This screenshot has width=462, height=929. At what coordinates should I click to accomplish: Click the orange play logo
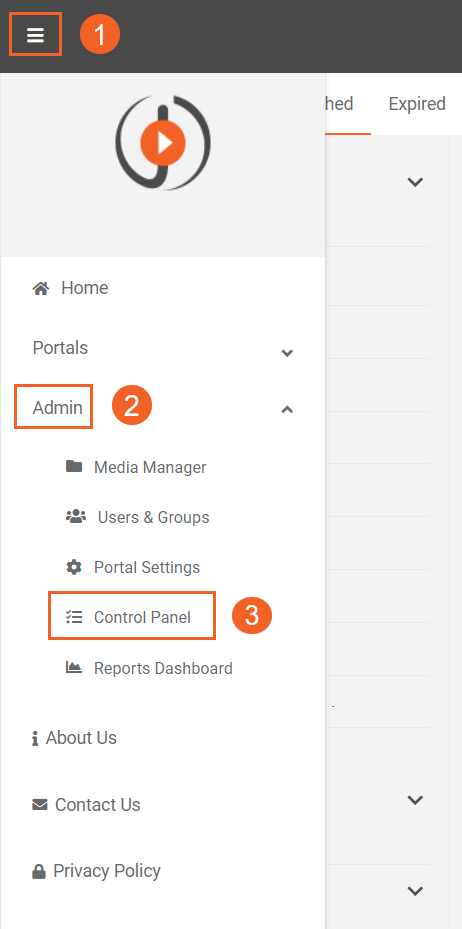click(x=163, y=143)
